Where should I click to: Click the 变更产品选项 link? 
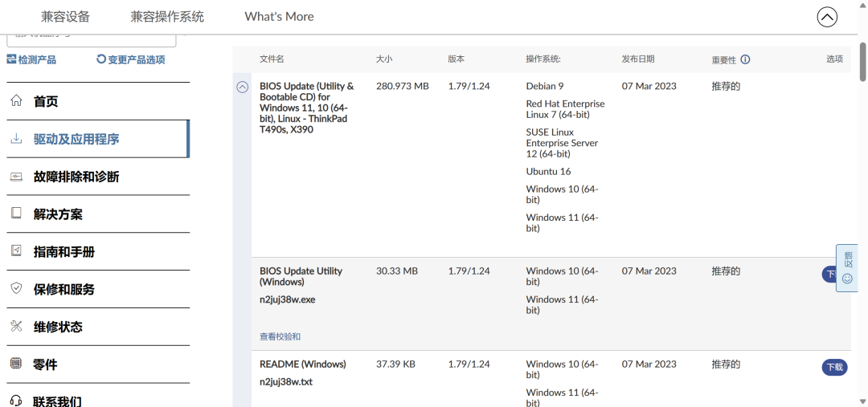pos(136,59)
